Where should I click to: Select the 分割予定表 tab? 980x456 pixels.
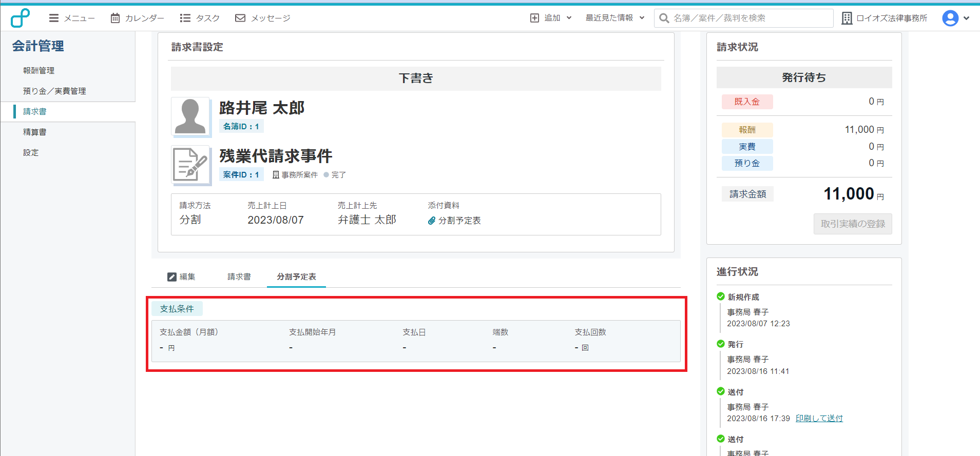pos(296,276)
